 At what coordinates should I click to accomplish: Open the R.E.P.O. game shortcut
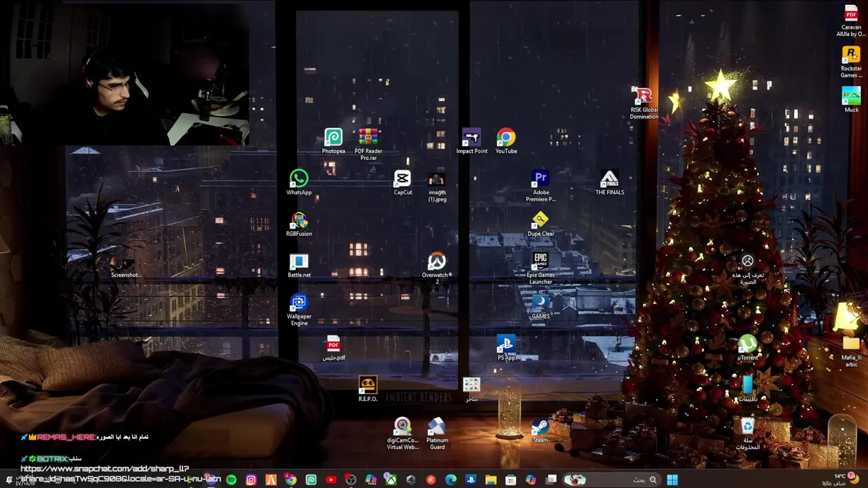click(368, 389)
